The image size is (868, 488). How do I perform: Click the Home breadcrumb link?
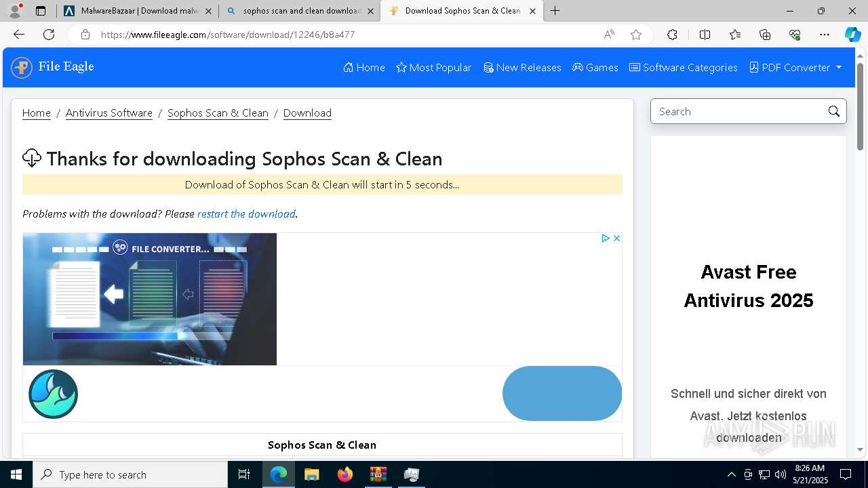click(37, 113)
